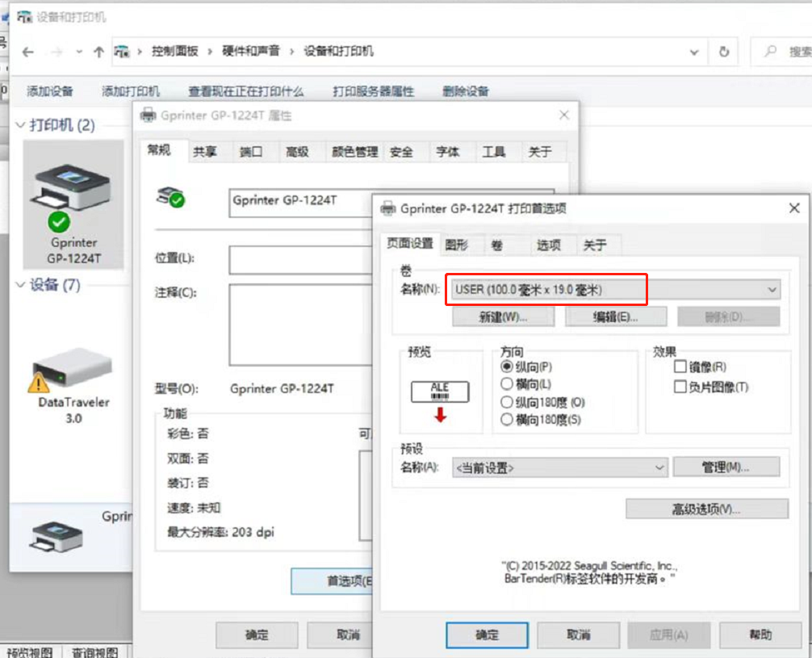This screenshot has width=812, height=658.
Task: Click 确定 in printing preferences dialog
Action: point(487,635)
